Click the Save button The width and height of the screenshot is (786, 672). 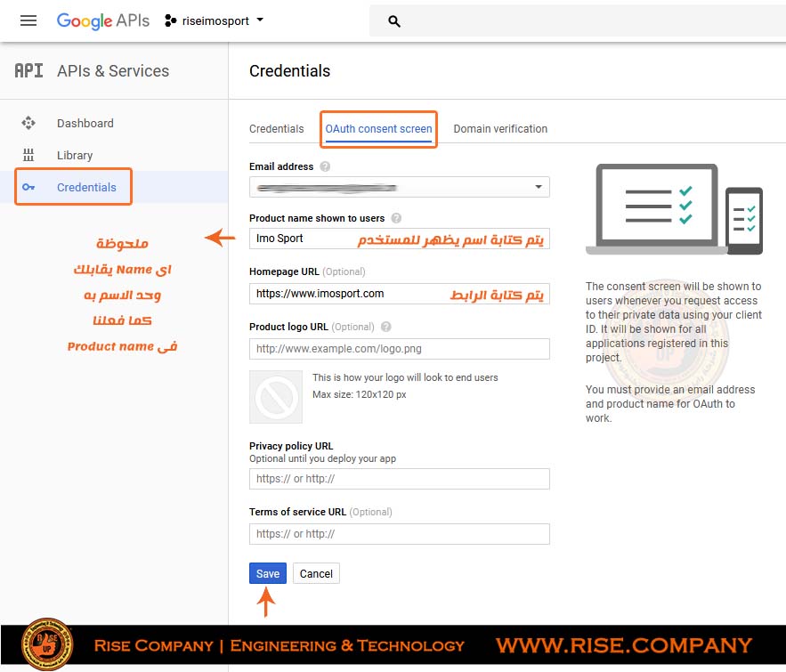click(268, 573)
